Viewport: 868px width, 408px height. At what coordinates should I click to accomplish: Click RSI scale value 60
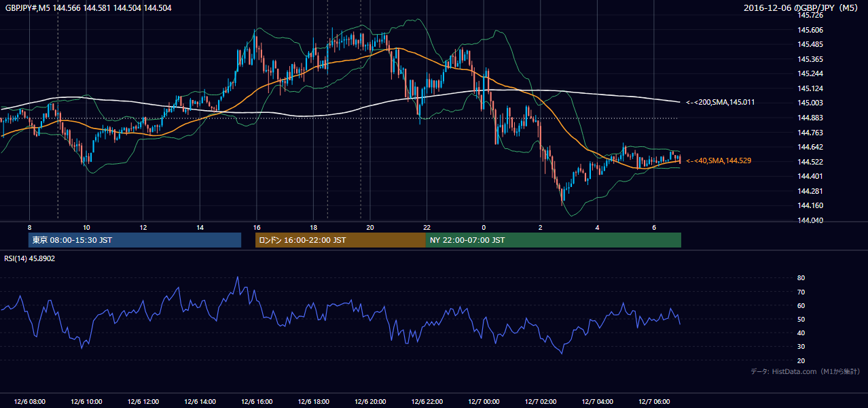pos(801,305)
